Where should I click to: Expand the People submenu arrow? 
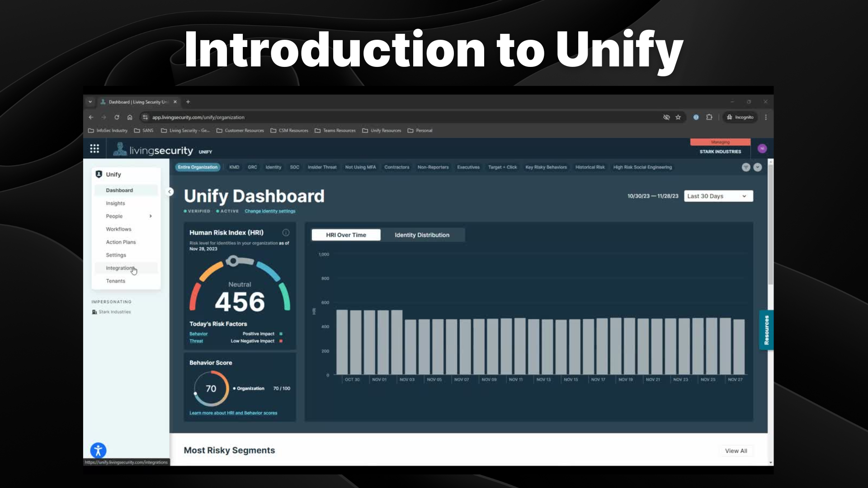click(x=151, y=216)
